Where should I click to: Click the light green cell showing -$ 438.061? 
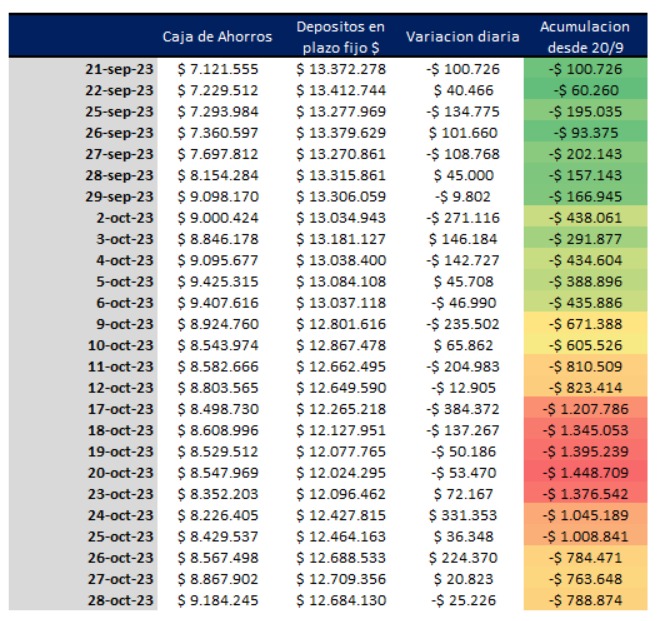(x=585, y=218)
